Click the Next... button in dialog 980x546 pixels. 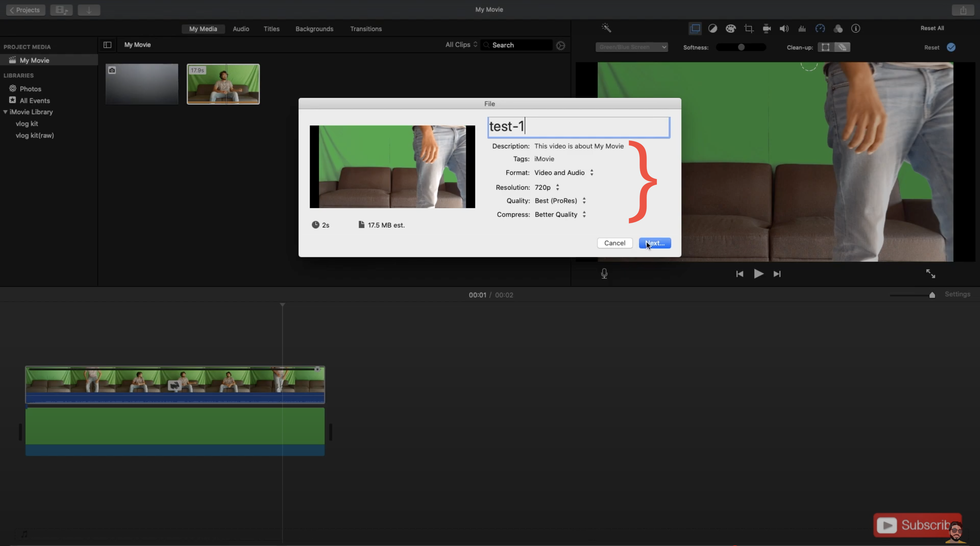click(654, 243)
